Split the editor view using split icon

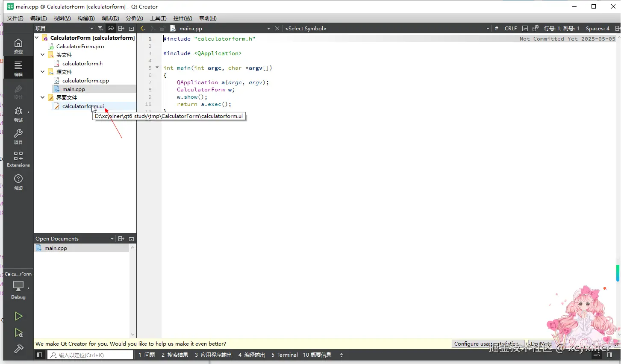click(617, 29)
